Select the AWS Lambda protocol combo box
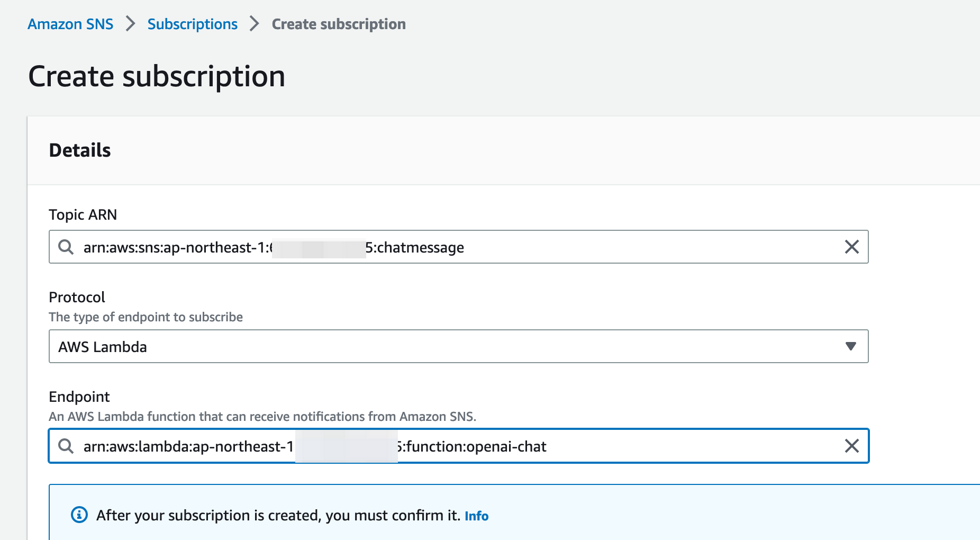This screenshot has width=980, height=540. [450, 346]
